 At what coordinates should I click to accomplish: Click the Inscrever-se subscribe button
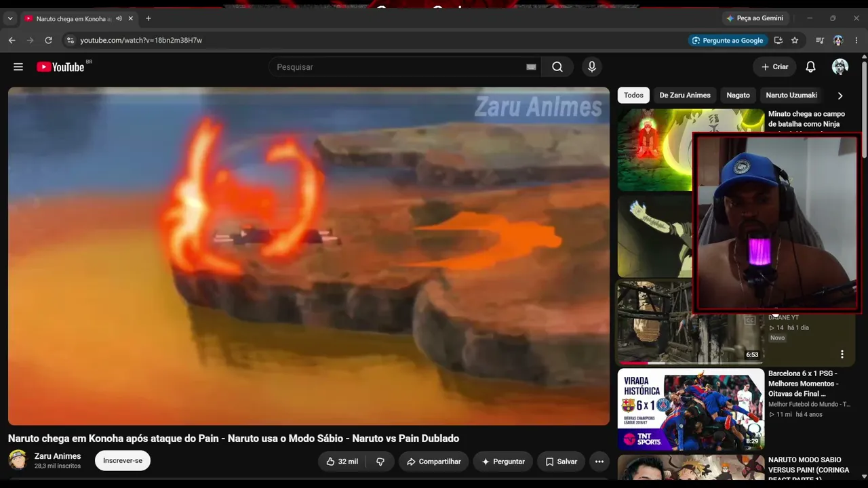[123, 461]
